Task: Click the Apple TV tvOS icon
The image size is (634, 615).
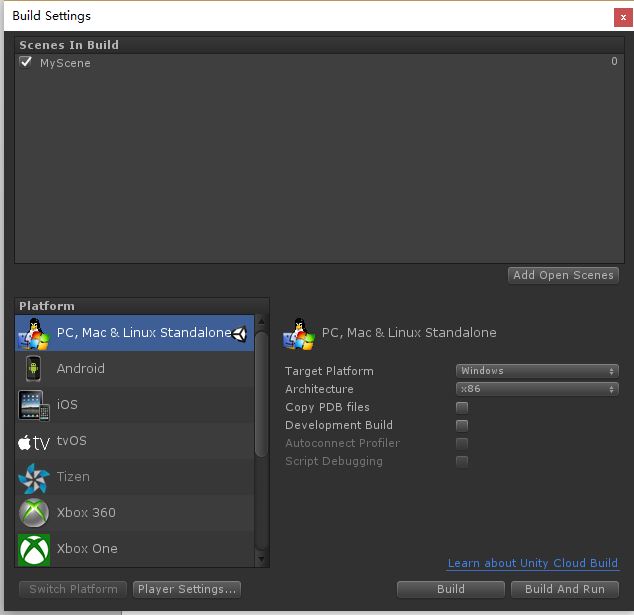Action: [x=34, y=442]
